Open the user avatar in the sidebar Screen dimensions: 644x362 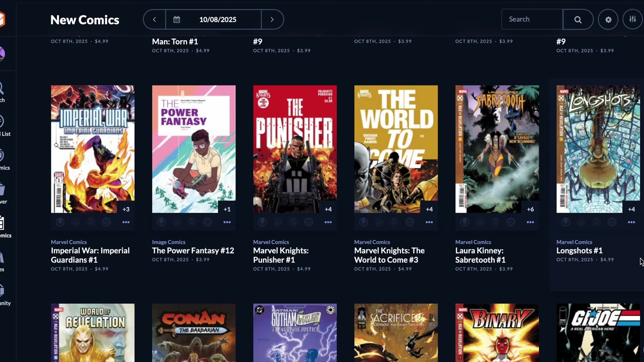point(2,54)
